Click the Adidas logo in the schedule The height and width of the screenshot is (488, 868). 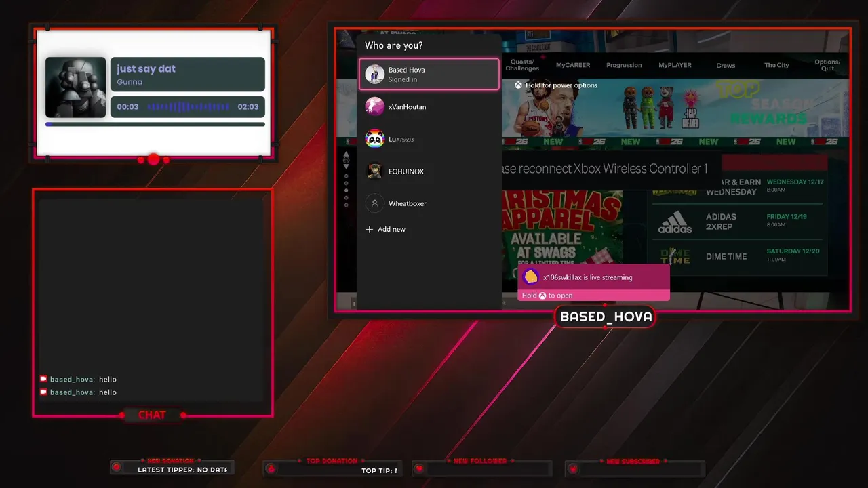pyautogui.click(x=675, y=222)
